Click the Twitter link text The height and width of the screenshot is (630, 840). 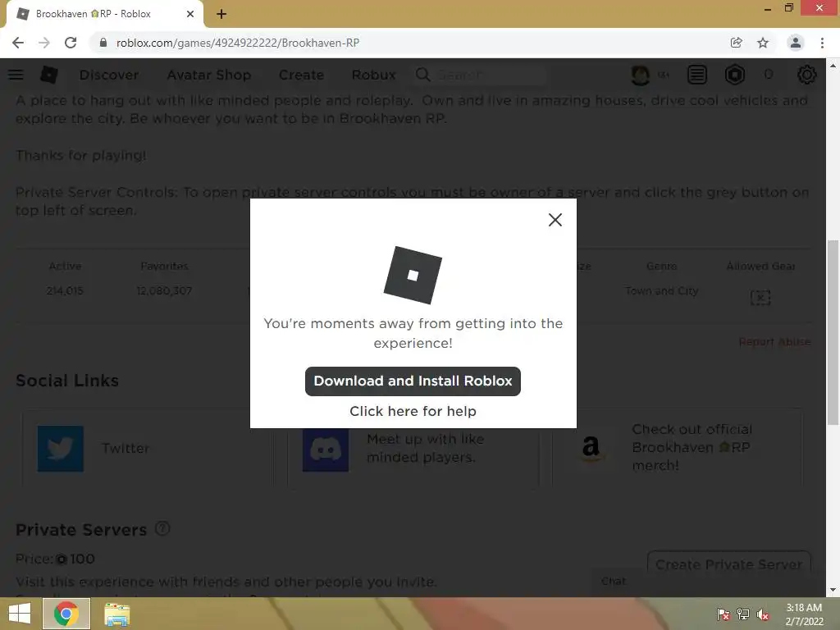(126, 448)
